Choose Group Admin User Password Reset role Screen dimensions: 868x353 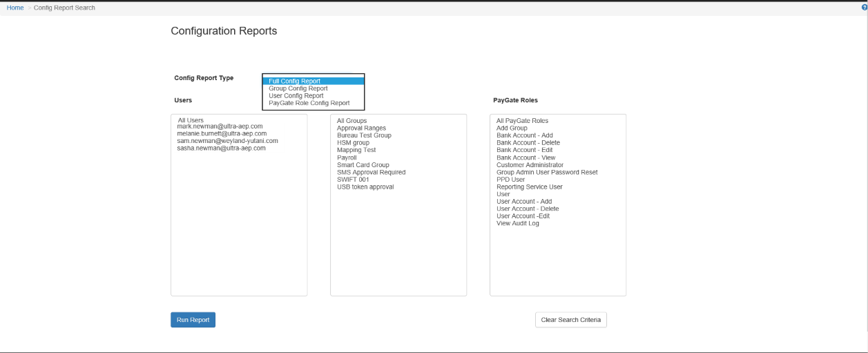click(547, 173)
